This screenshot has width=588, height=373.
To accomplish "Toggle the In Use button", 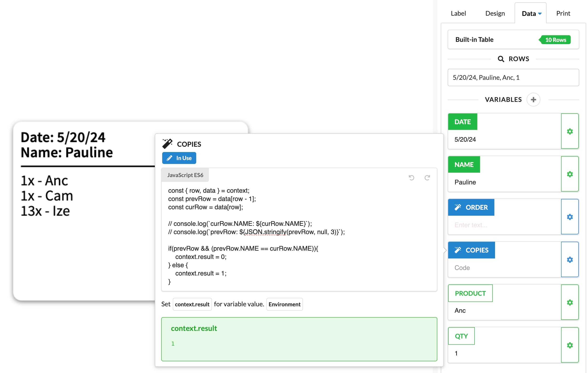I will click(179, 158).
